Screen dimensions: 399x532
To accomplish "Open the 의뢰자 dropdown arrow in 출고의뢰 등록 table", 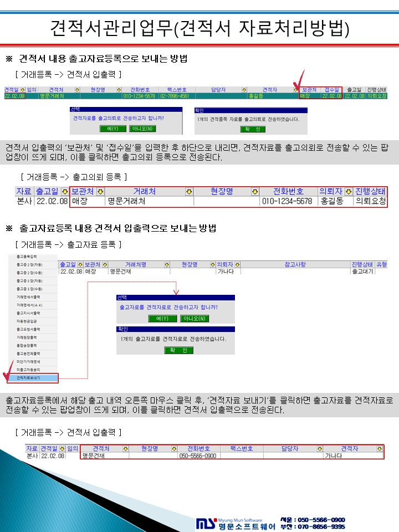I will click(349, 191).
